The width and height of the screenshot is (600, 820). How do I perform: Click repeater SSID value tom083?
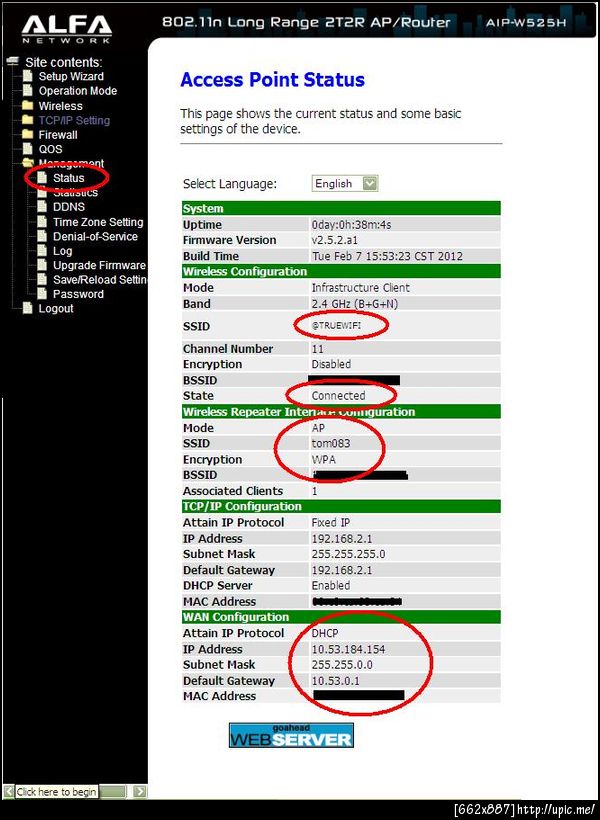click(331, 443)
